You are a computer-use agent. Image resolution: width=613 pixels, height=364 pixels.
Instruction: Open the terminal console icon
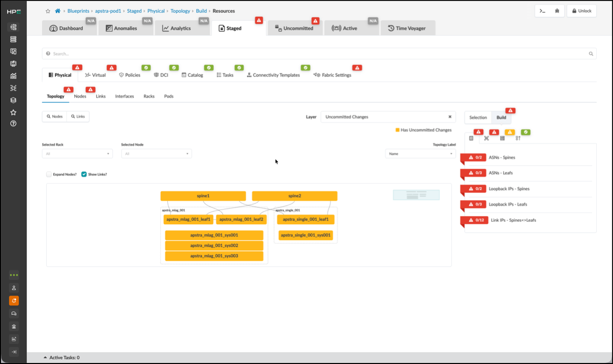point(543,11)
